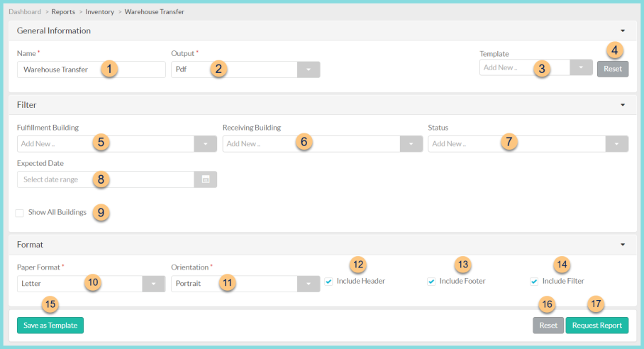Open the Output dropdown arrow
The width and height of the screenshot is (644, 349).
pyautogui.click(x=309, y=70)
